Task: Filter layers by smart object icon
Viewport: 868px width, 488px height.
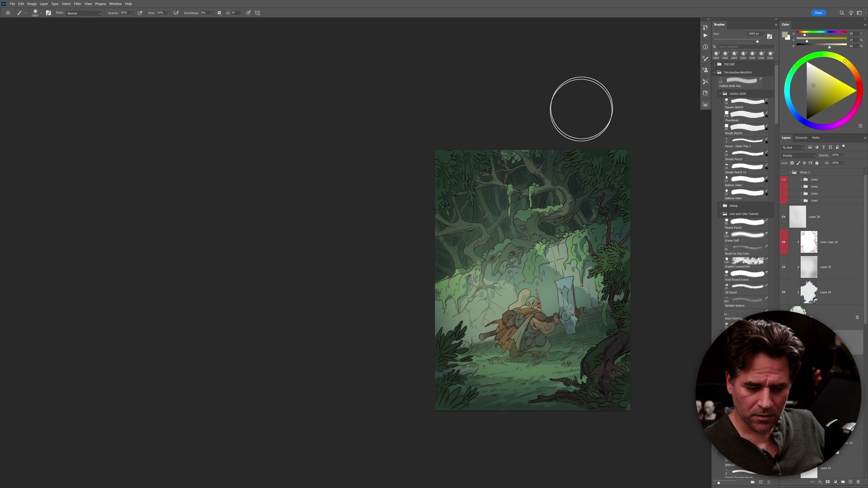Action: 837,147
